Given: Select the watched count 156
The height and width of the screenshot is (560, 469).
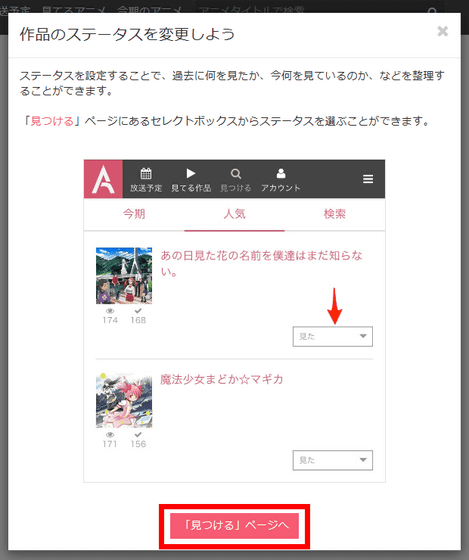Looking at the screenshot, I should 138,444.
